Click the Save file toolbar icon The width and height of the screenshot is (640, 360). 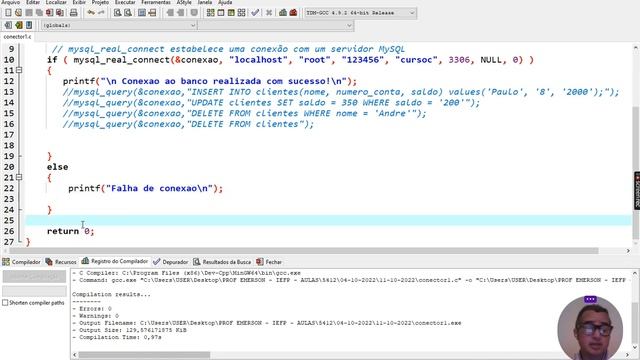29,13
